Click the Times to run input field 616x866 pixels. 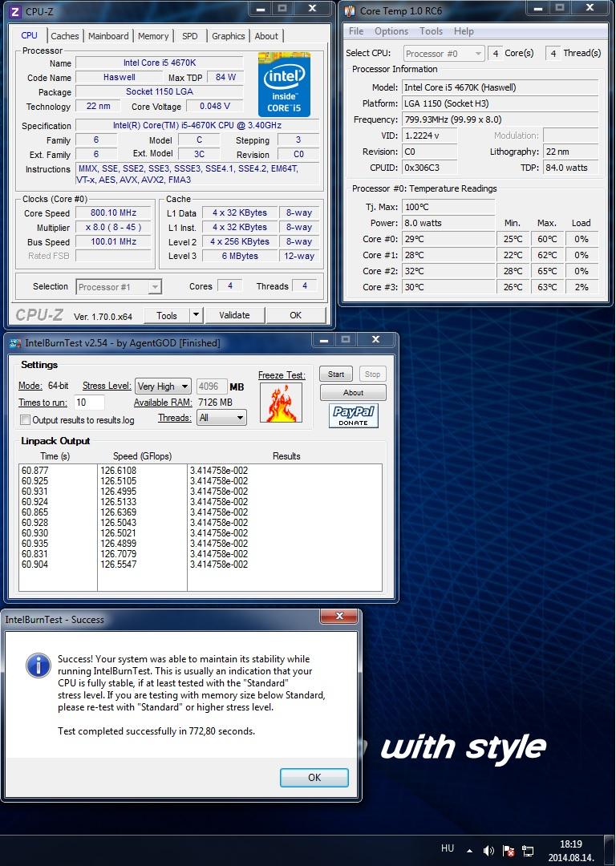point(90,402)
